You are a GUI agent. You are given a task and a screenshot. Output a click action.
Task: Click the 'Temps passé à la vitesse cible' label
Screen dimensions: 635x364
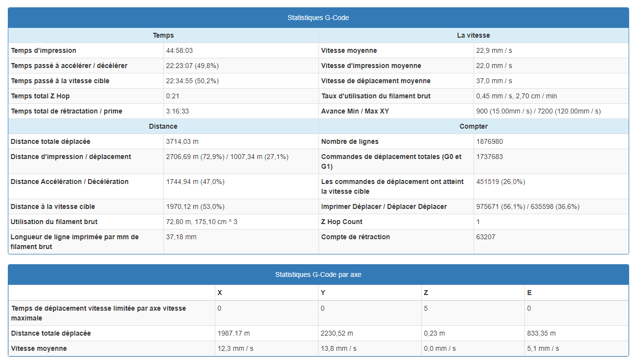click(x=60, y=81)
